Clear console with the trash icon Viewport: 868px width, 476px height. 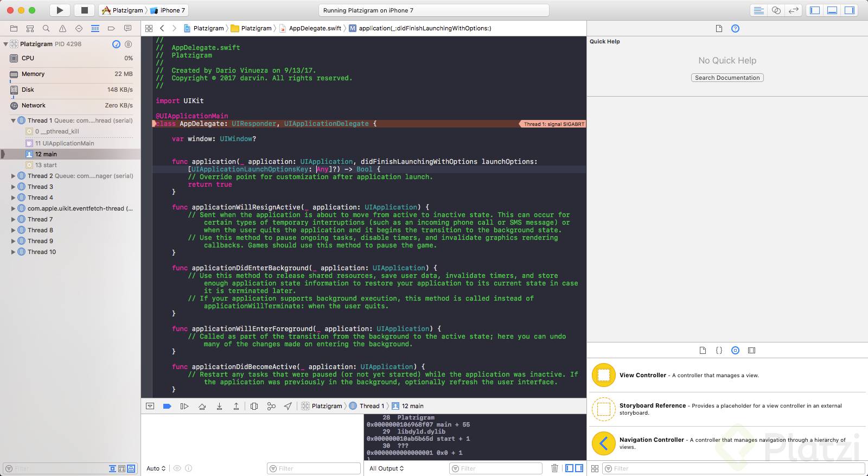point(554,468)
